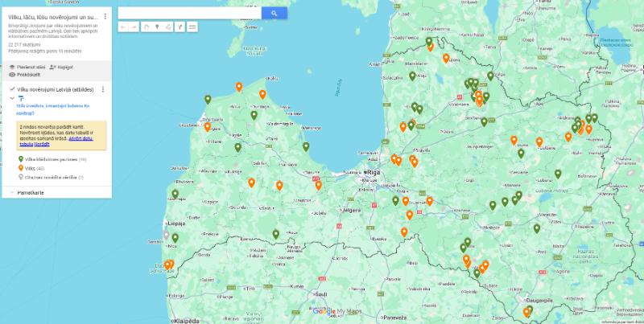Click Pievienot slāni to add layer
This screenshot has height=324, width=644.
27,67
